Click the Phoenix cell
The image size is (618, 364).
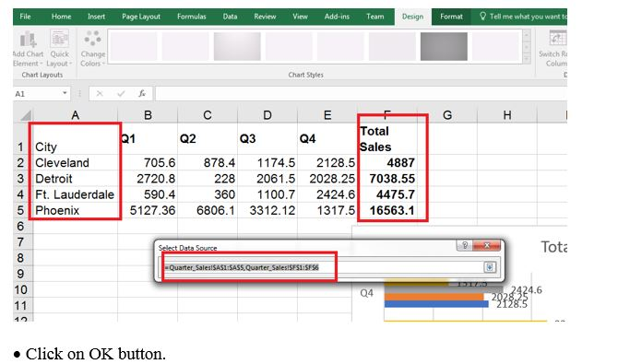click(76, 210)
